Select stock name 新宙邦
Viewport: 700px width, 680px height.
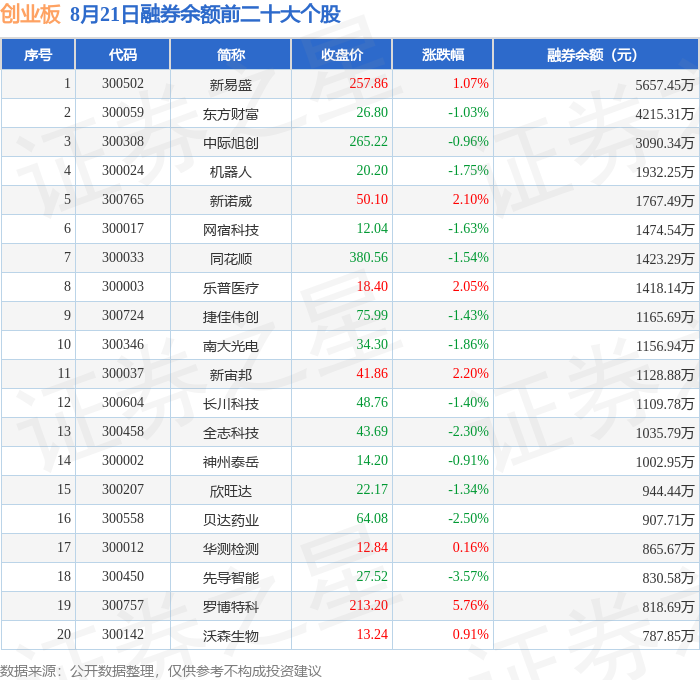tap(231, 375)
